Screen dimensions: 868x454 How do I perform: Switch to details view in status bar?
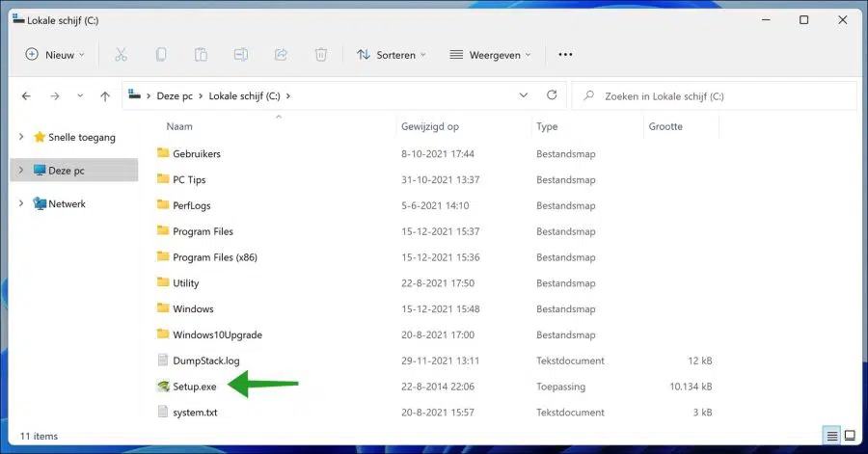pos(832,437)
